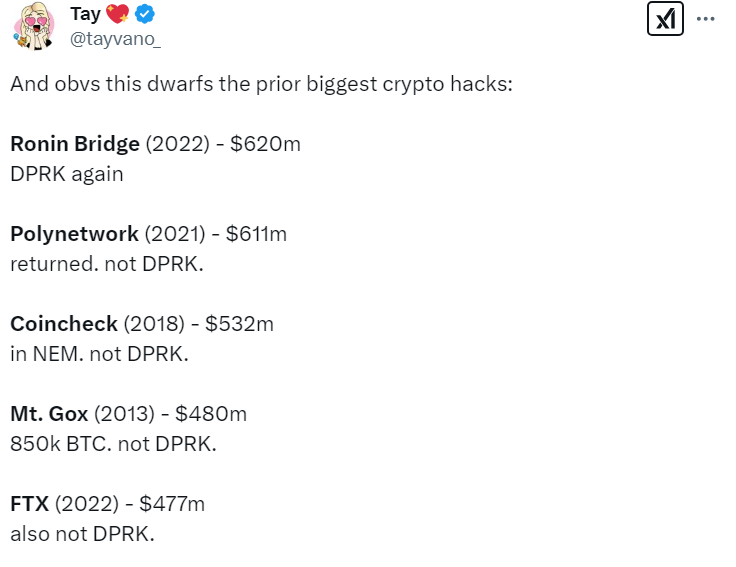
Task: Select the bold Ronin Bridge text
Action: click(x=75, y=144)
